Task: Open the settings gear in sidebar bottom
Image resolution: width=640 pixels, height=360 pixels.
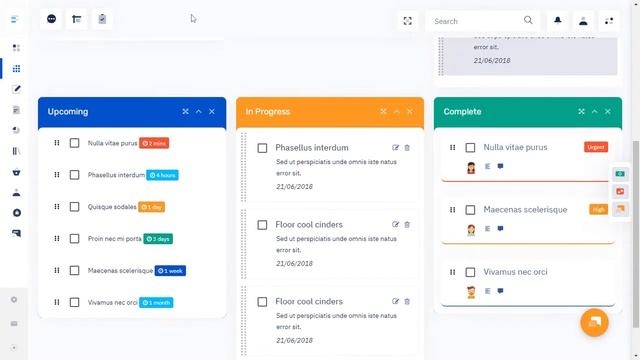Action: pyautogui.click(x=14, y=300)
